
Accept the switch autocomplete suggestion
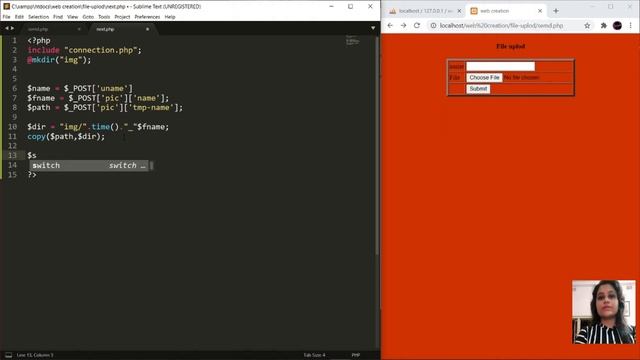pos(89,165)
